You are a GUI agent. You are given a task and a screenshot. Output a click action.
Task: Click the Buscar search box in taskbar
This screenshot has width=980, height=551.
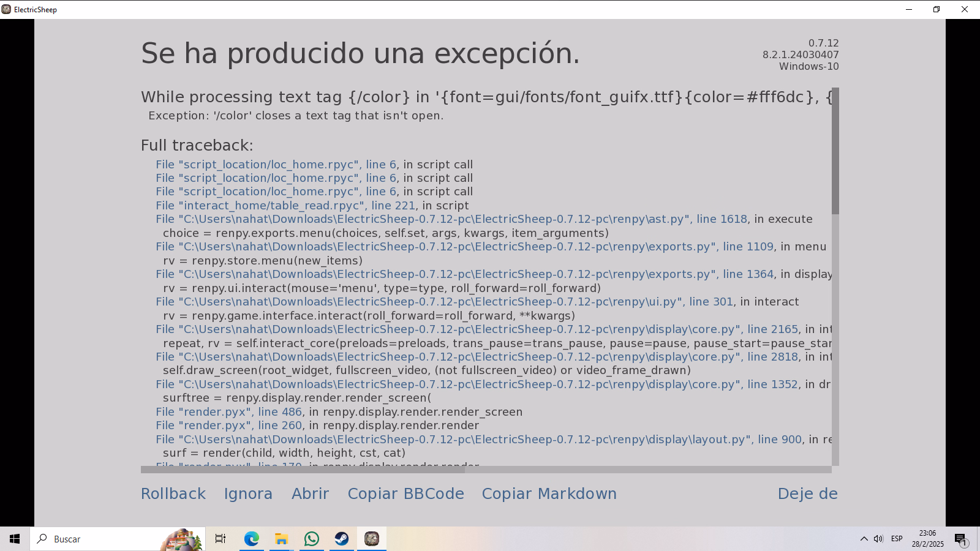click(118, 539)
